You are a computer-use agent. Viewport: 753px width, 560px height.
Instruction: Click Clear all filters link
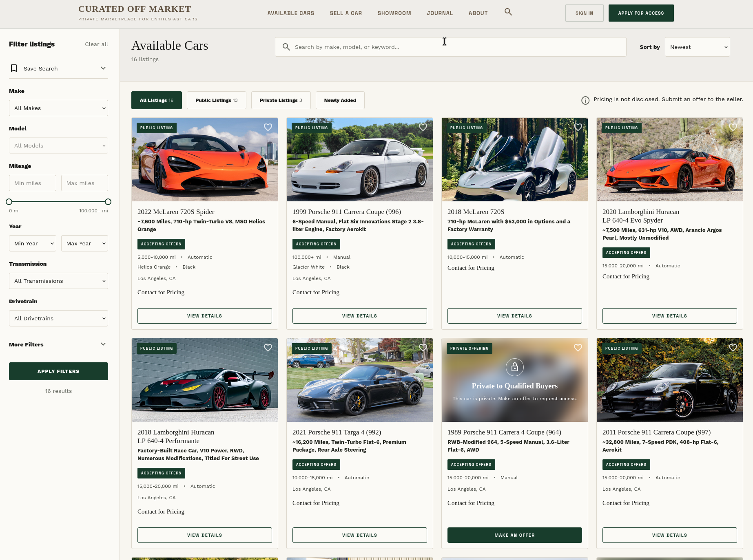coord(96,44)
